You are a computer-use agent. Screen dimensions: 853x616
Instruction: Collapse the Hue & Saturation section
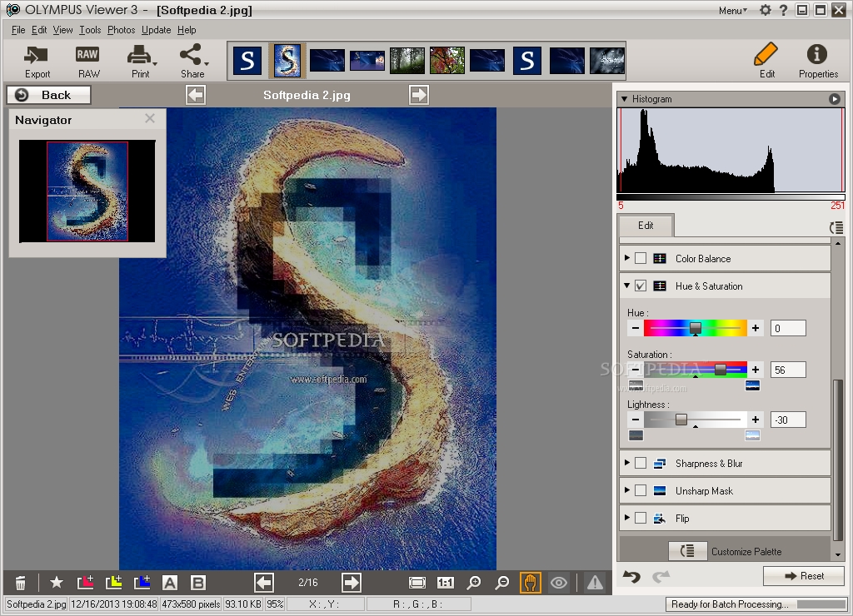[x=627, y=286]
